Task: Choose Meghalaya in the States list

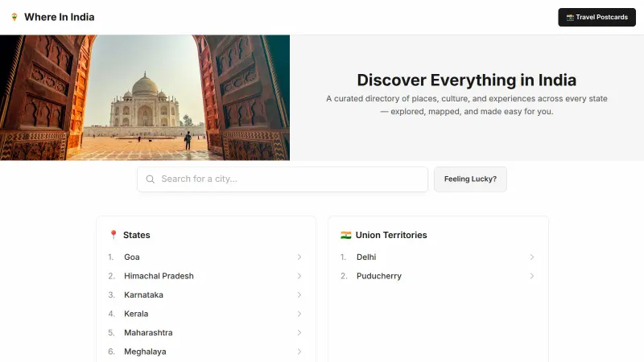Action: [145, 352]
